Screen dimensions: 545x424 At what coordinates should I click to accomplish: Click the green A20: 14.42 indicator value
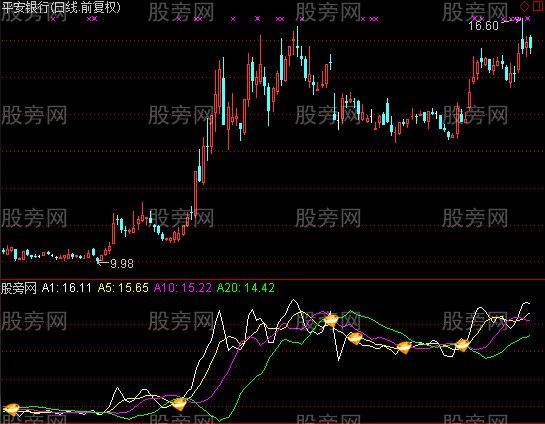click(246, 288)
